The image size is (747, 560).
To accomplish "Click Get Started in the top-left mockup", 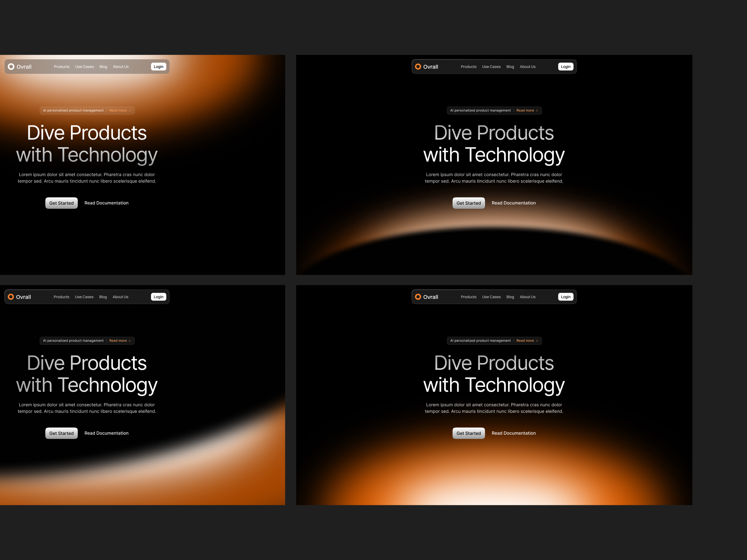I will 61,203.
